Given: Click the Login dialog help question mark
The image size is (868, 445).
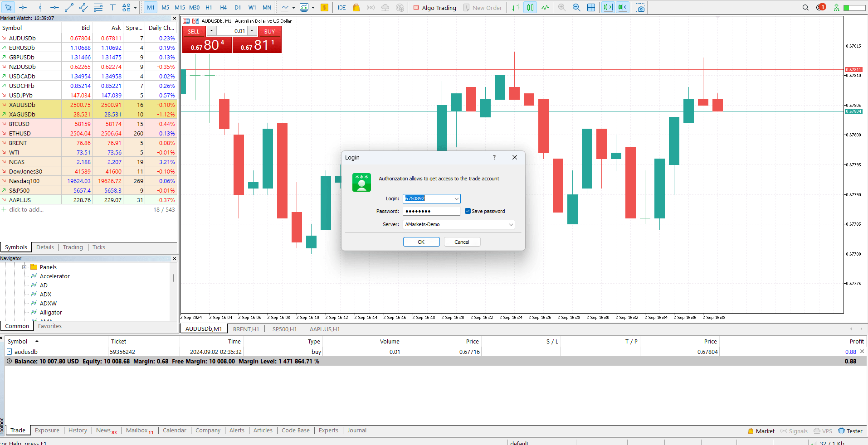Looking at the screenshot, I should click(494, 157).
